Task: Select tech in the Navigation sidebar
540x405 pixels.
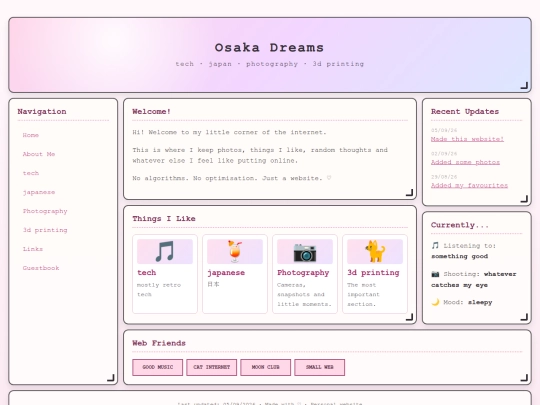Action: tap(31, 173)
